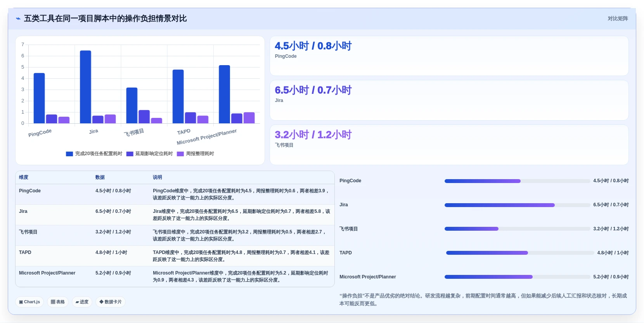
Task: Select the 飞书项目 blue bar in chart
Action: 132,105
